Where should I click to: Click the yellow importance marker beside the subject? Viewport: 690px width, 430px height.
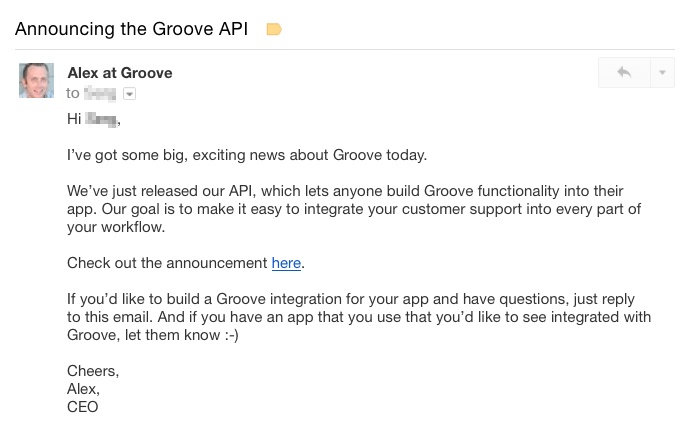click(273, 29)
